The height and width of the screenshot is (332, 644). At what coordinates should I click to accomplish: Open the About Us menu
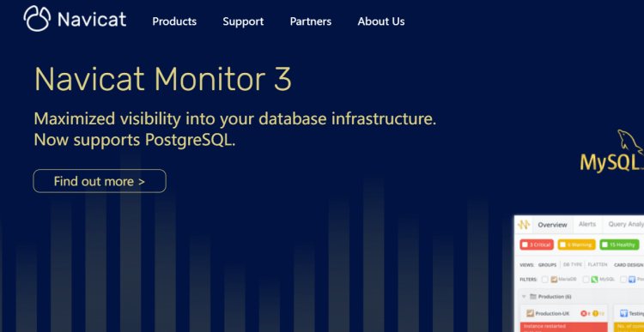[x=381, y=21]
